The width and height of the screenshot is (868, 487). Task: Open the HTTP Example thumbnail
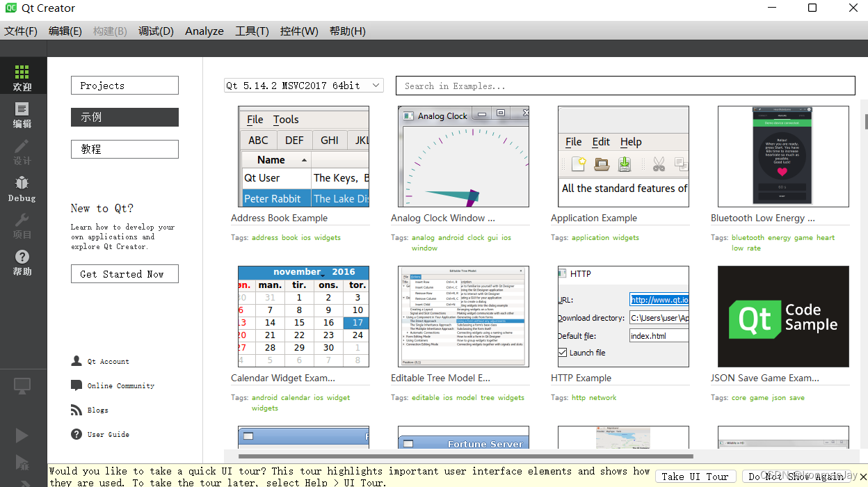tap(623, 317)
